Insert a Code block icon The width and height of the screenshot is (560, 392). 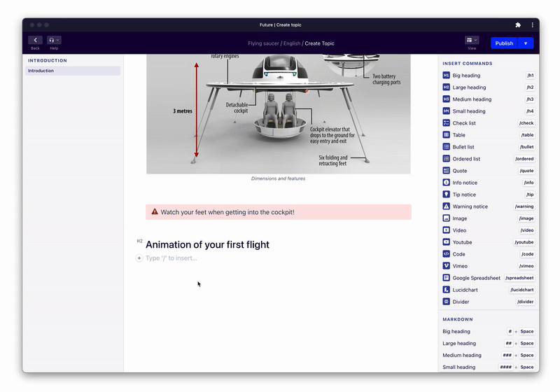[446, 254]
